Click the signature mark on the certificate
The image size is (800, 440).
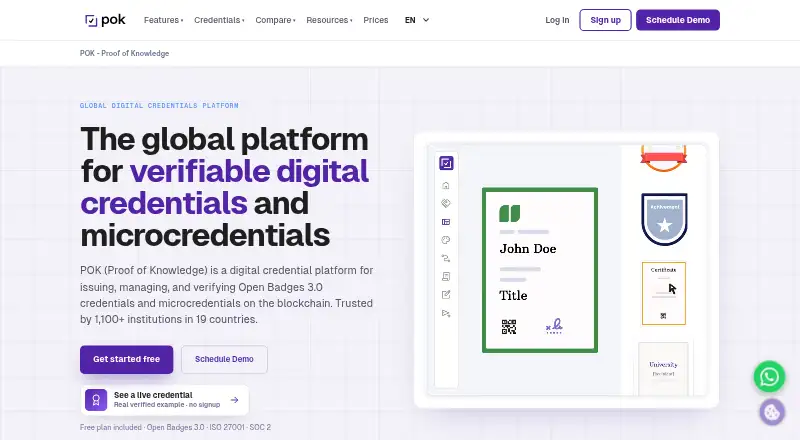pyautogui.click(x=554, y=326)
